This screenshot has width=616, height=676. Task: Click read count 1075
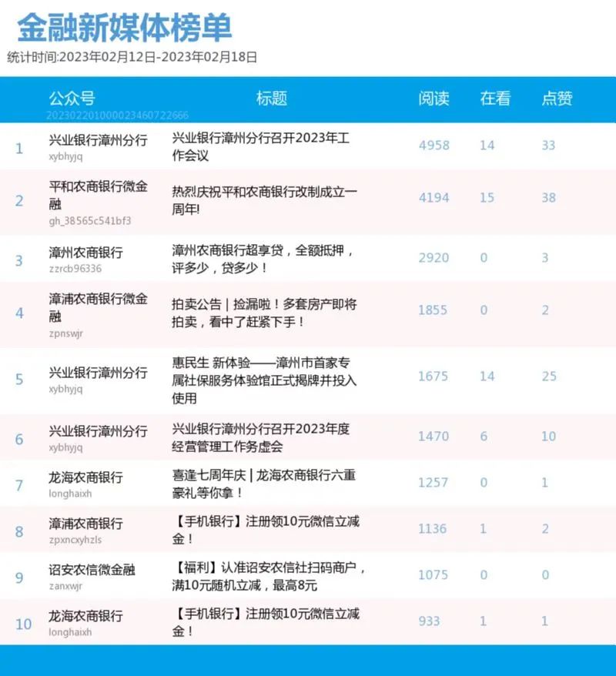[434, 575]
